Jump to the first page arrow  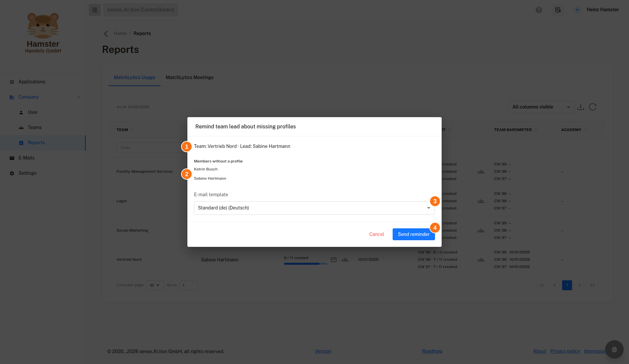(542, 285)
